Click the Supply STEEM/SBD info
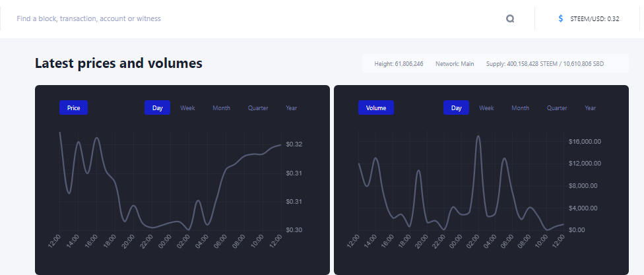Screen dimensions: 644x275 (545, 64)
